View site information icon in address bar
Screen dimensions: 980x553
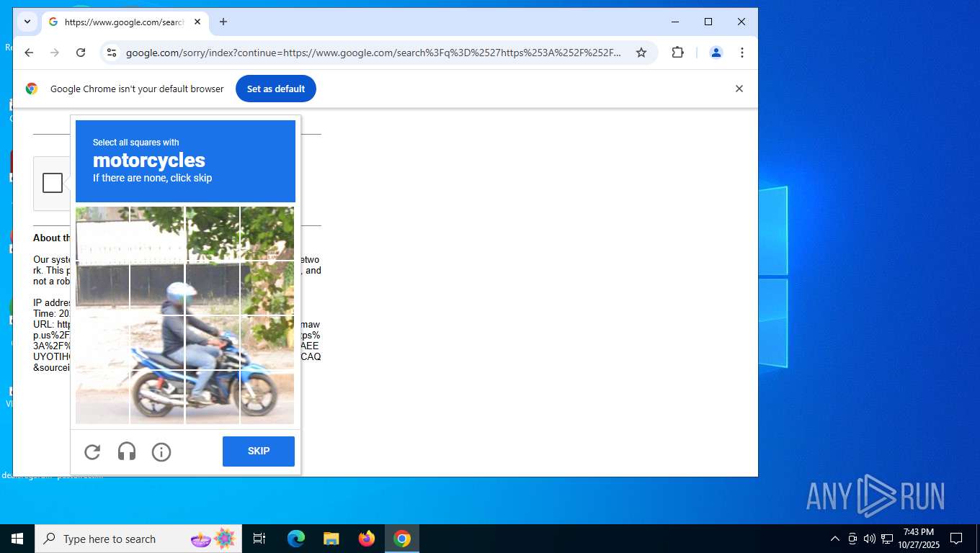[x=111, y=53]
